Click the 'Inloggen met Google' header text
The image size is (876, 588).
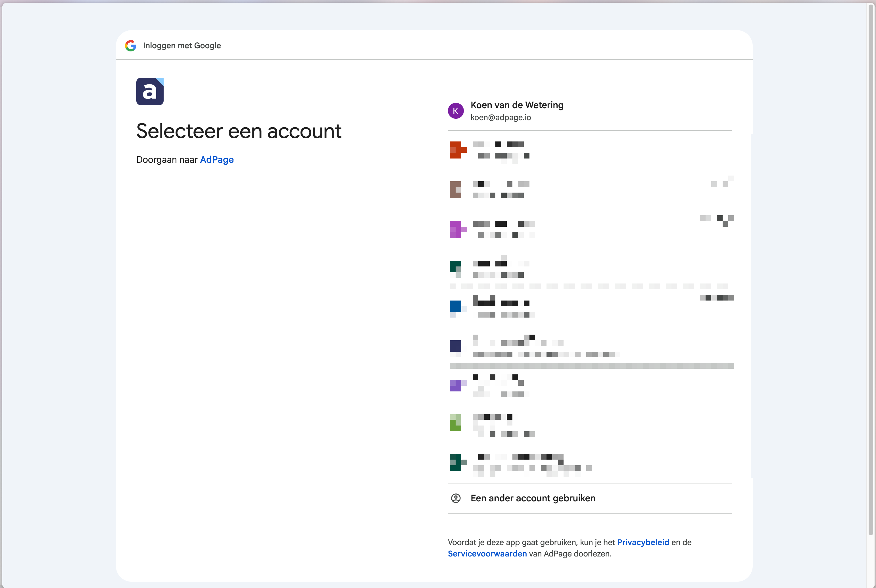tap(182, 46)
